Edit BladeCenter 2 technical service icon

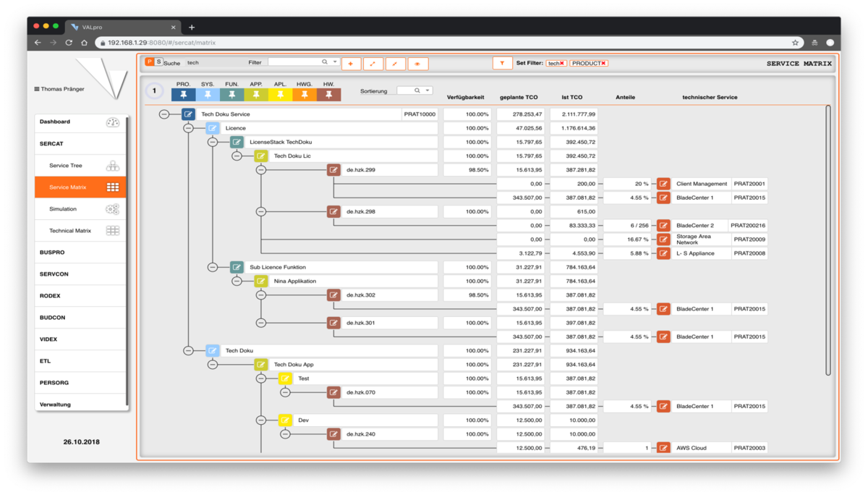663,226
